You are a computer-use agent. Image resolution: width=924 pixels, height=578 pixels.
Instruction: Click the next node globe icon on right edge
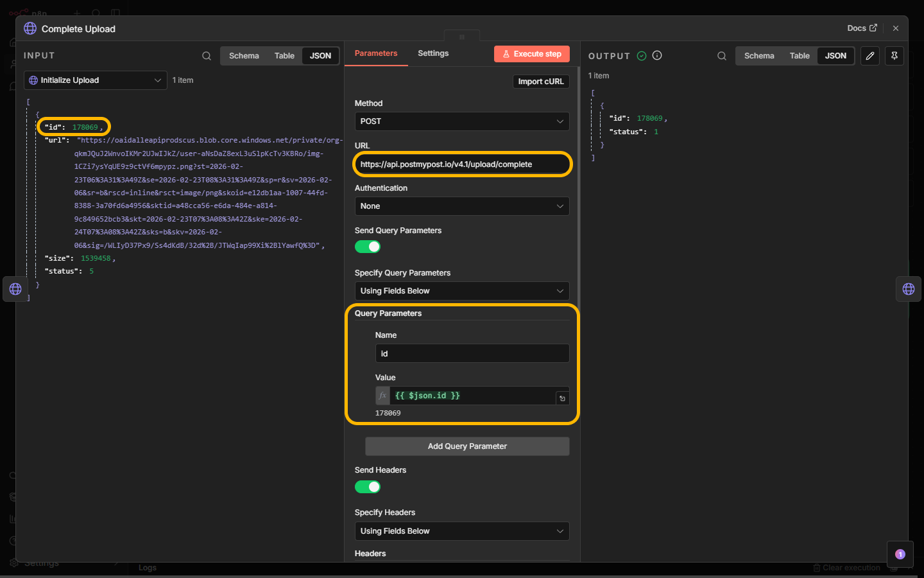909,289
